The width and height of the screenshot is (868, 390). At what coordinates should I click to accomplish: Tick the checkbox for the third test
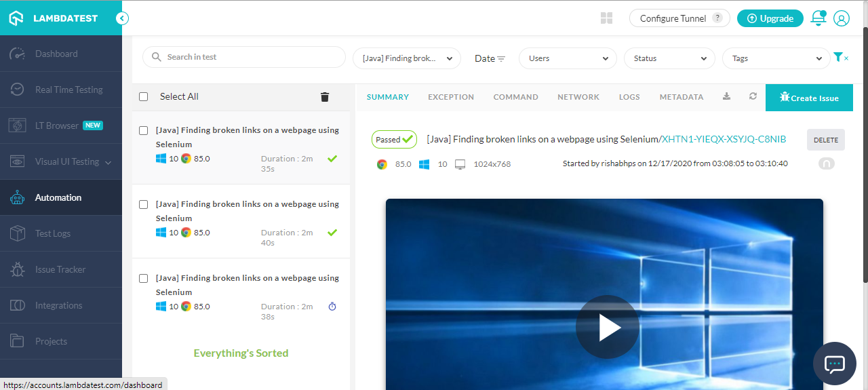[144, 278]
